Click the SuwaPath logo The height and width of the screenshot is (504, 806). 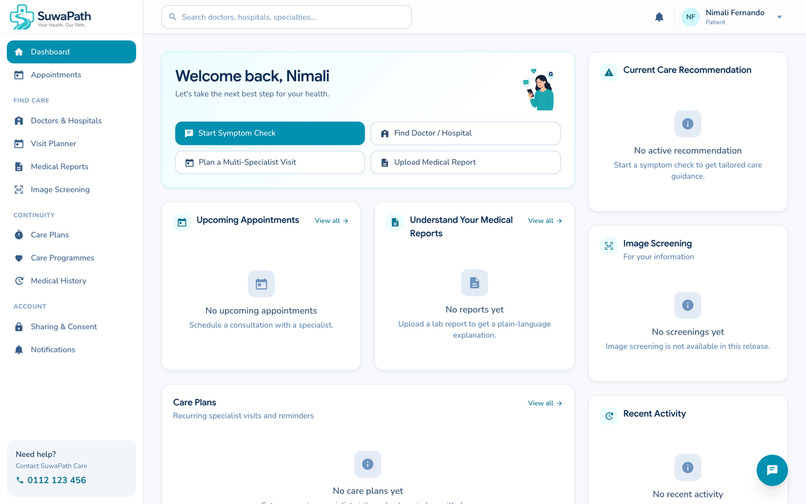point(50,16)
